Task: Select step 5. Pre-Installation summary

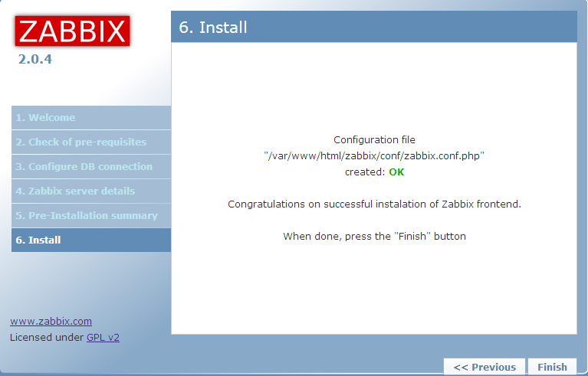Action: click(x=91, y=216)
